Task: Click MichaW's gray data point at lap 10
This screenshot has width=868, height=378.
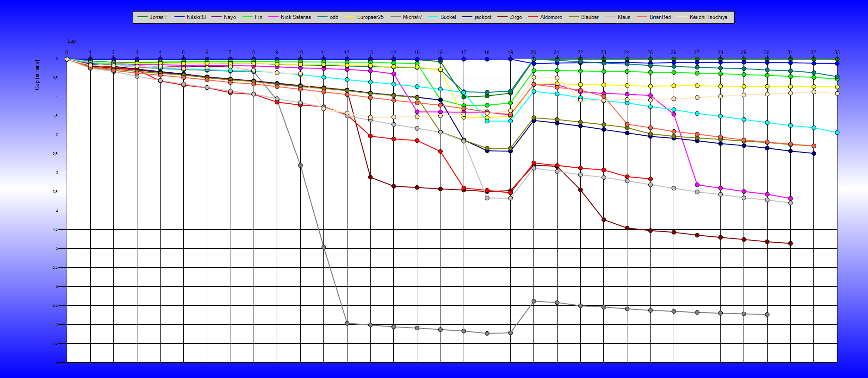Action: click(x=300, y=165)
